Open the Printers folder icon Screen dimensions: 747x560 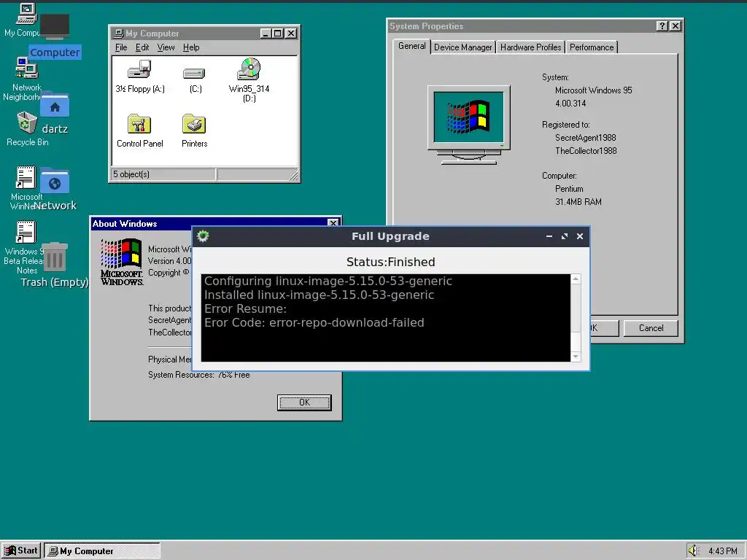[x=194, y=124]
